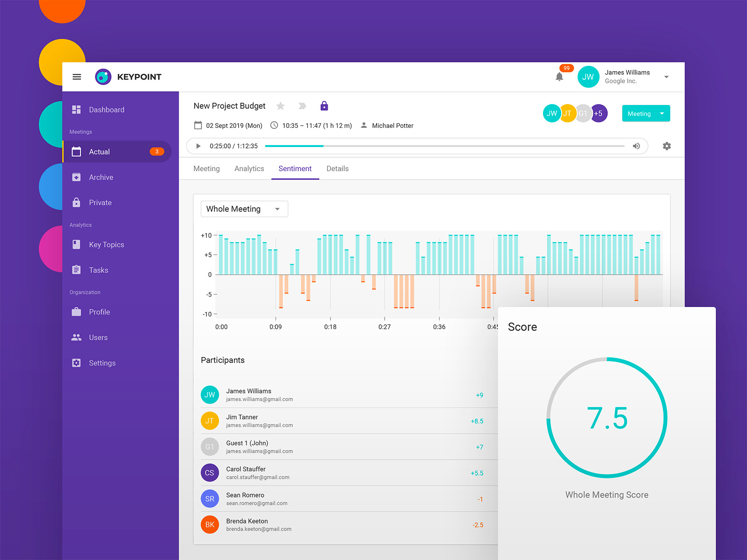Viewport: 747px width, 560px height.
Task: Open the Archive section in the sidebar
Action: (x=101, y=177)
